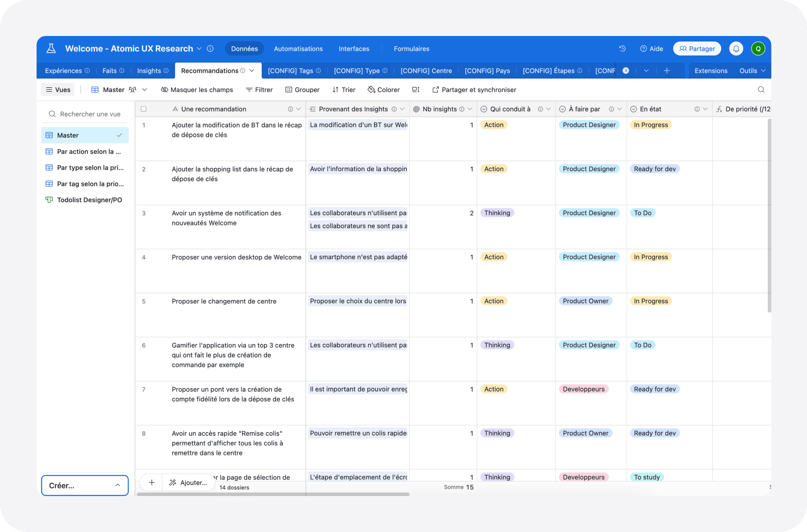The image size is (807, 532).
Task: Switch to Données tab
Action: (245, 49)
